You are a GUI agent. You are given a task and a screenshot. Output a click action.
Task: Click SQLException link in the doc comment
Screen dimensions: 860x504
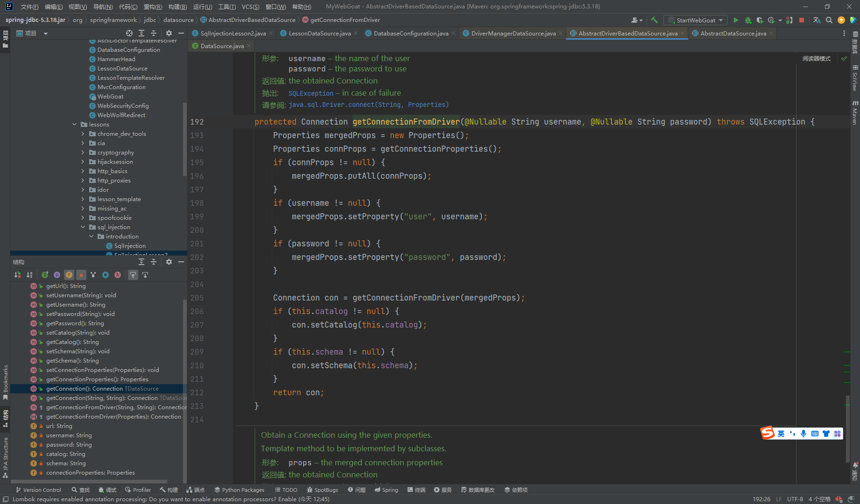coord(311,93)
